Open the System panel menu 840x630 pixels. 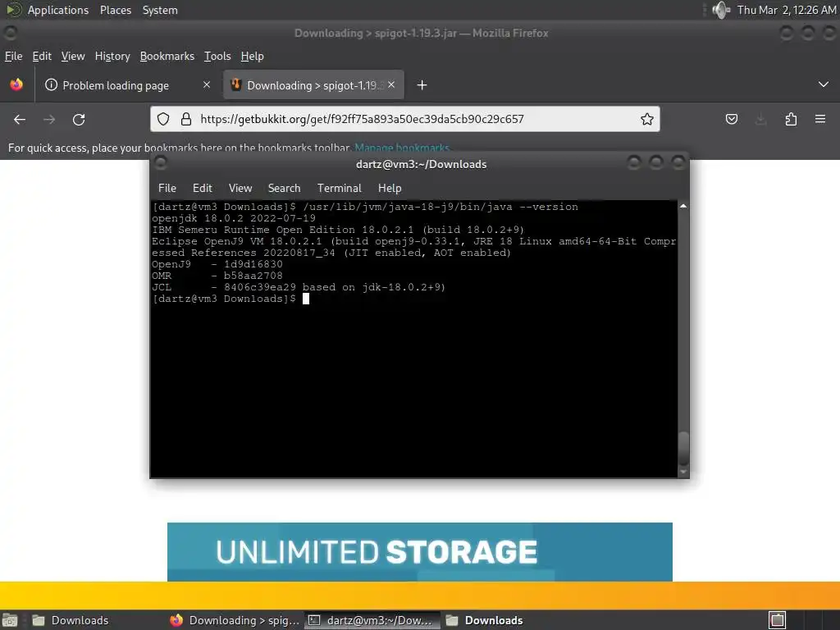click(160, 10)
